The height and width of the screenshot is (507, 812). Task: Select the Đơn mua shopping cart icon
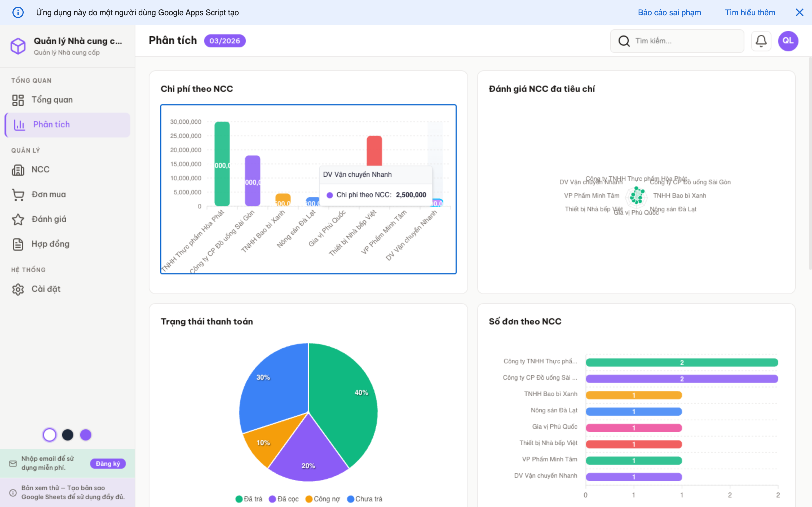[19, 194]
